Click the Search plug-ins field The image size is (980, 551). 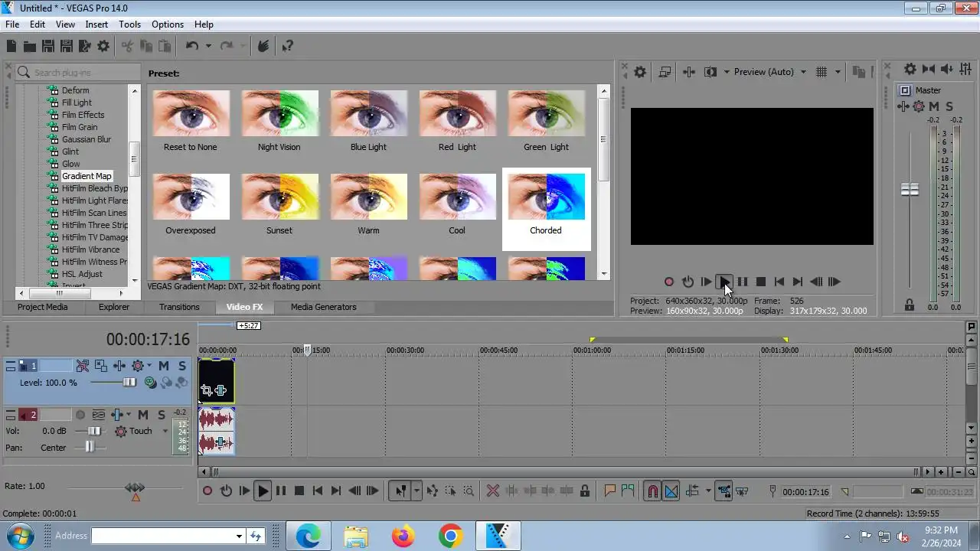(x=78, y=72)
